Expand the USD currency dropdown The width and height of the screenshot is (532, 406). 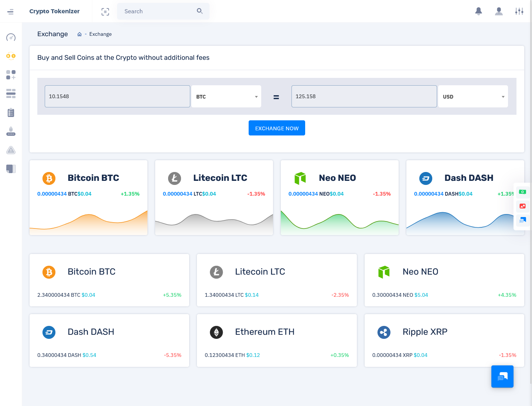point(473,97)
